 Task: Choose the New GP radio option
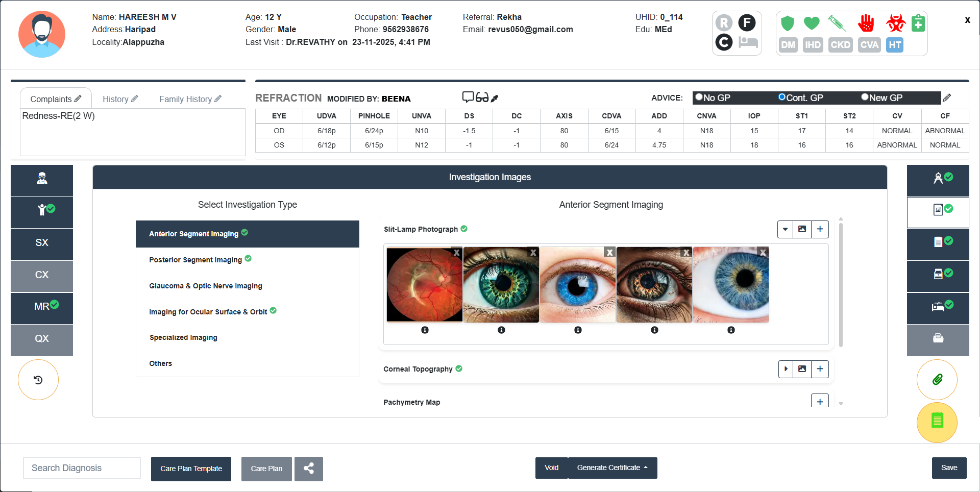[x=865, y=97]
